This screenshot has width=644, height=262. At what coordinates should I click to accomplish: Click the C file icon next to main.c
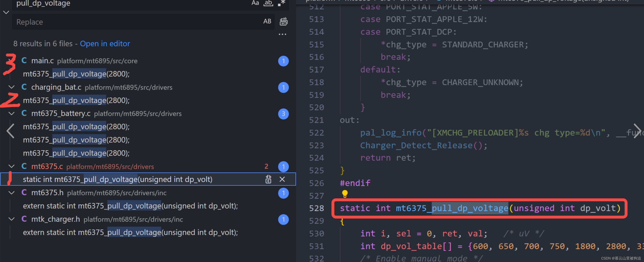(x=24, y=60)
